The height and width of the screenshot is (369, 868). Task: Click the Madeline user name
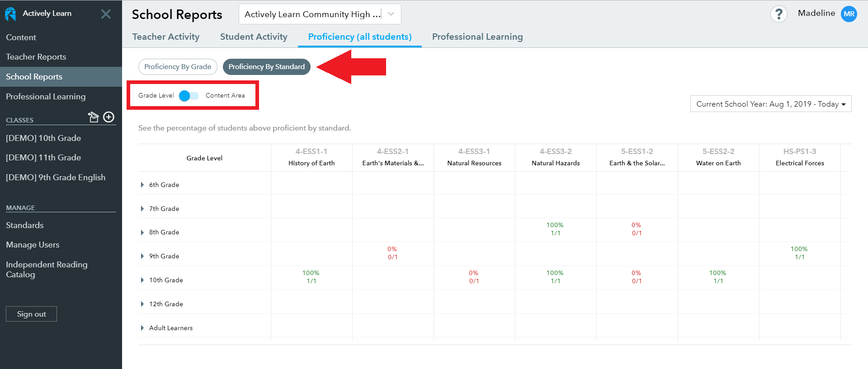[x=816, y=13]
